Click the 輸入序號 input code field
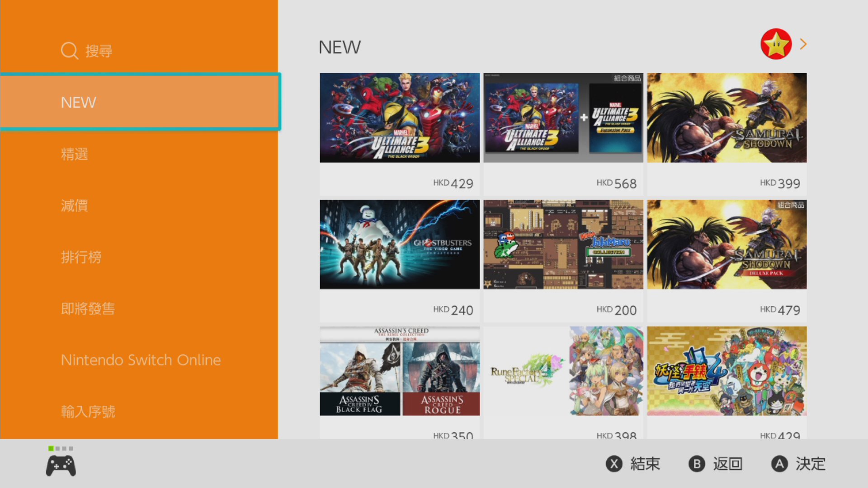The image size is (868, 488). [x=88, y=411]
